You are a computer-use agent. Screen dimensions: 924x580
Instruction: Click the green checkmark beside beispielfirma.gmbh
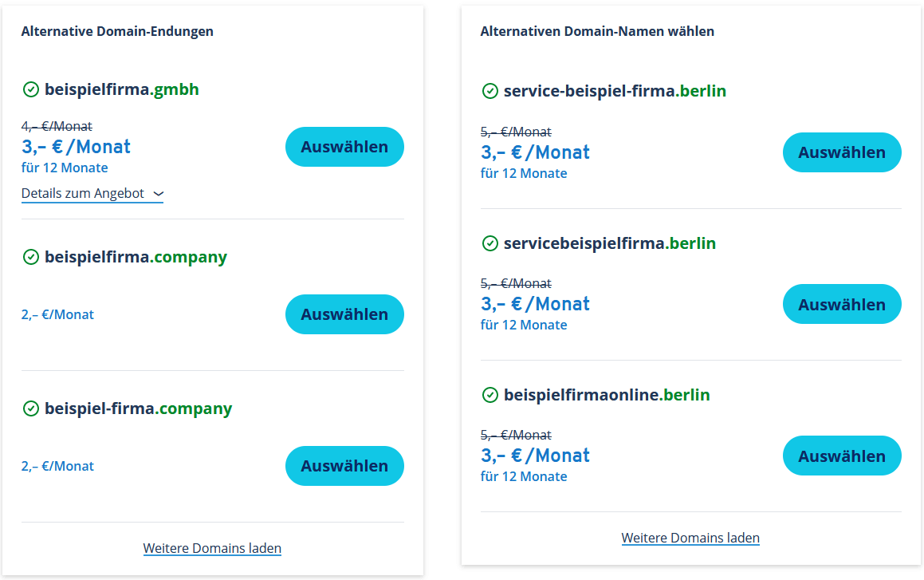30,89
